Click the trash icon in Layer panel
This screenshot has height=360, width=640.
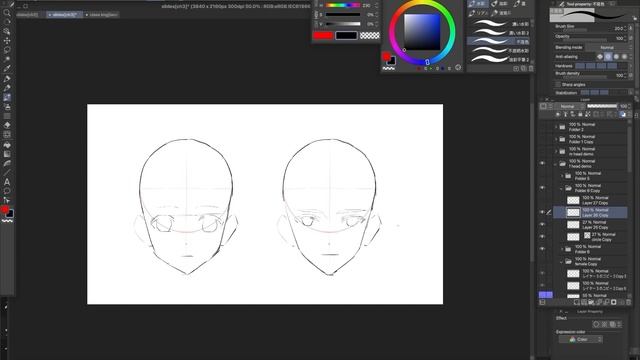pyautogui.click(x=629, y=302)
